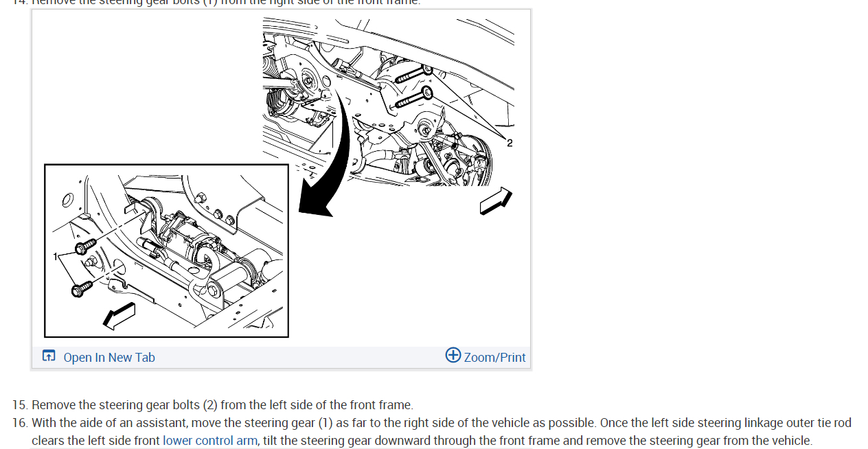Click the boxed inset steering gear illustration

[166, 251]
